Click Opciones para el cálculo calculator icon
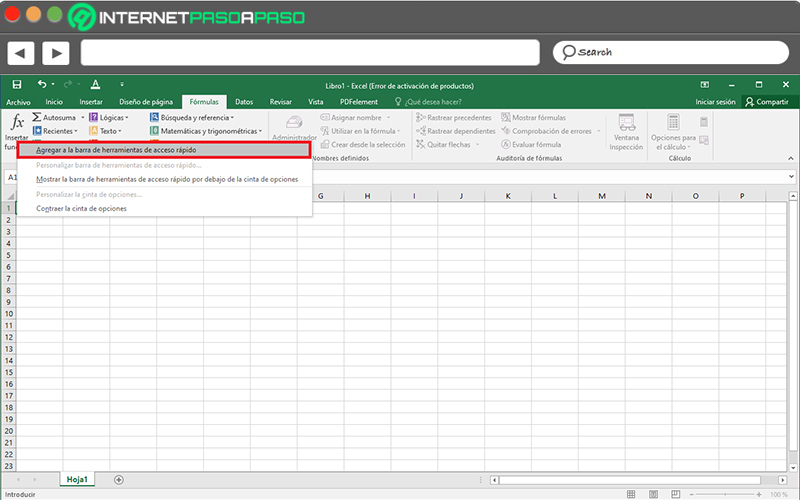800x500 pixels. pyautogui.click(x=673, y=124)
